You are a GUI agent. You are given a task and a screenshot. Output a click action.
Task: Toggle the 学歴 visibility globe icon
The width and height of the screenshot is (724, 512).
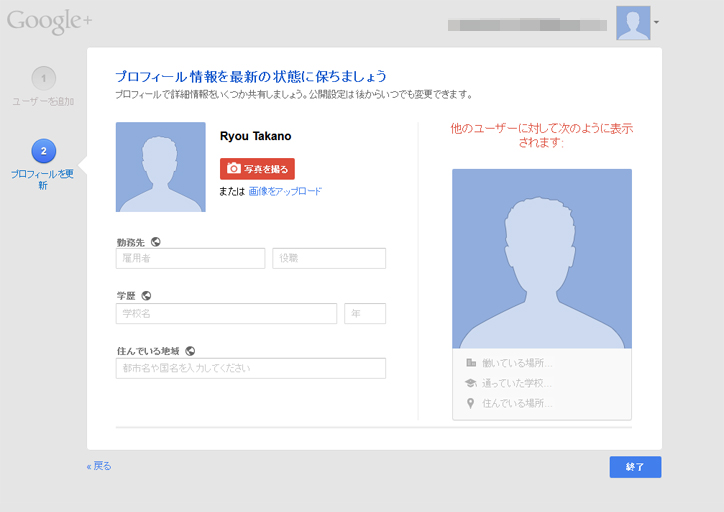pyautogui.click(x=146, y=295)
